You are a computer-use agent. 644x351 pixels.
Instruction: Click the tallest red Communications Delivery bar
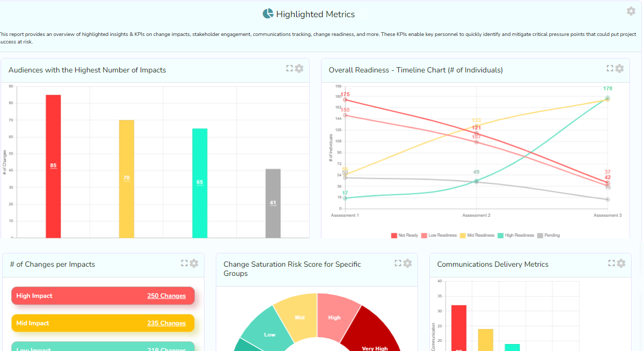tap(459, 328)
